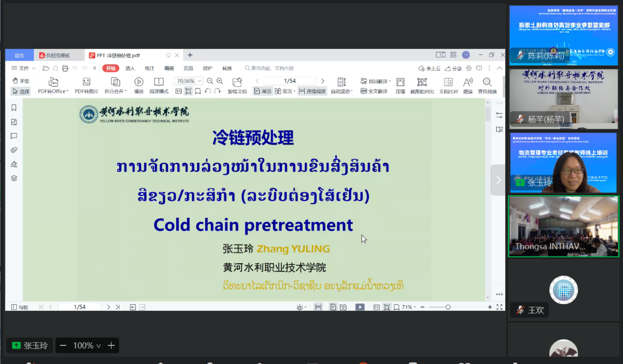Open the 文件 file menu dropdown

pos(23,68)
